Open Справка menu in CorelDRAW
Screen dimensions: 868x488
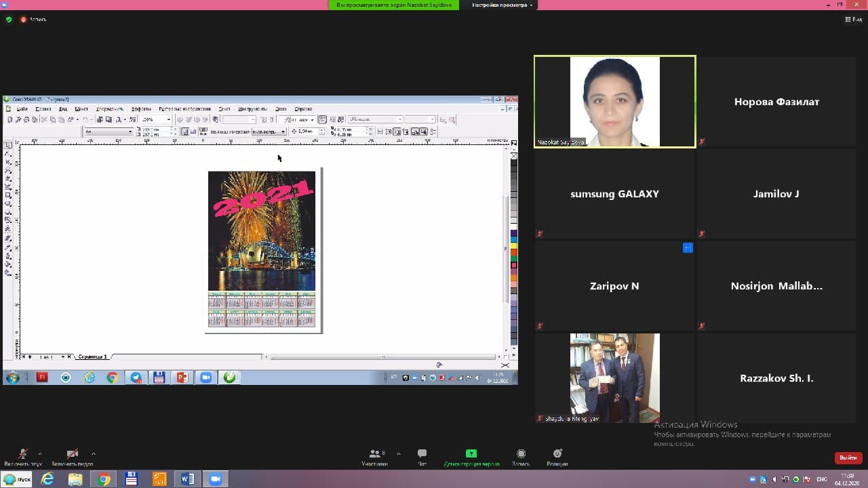pos(303,108)
